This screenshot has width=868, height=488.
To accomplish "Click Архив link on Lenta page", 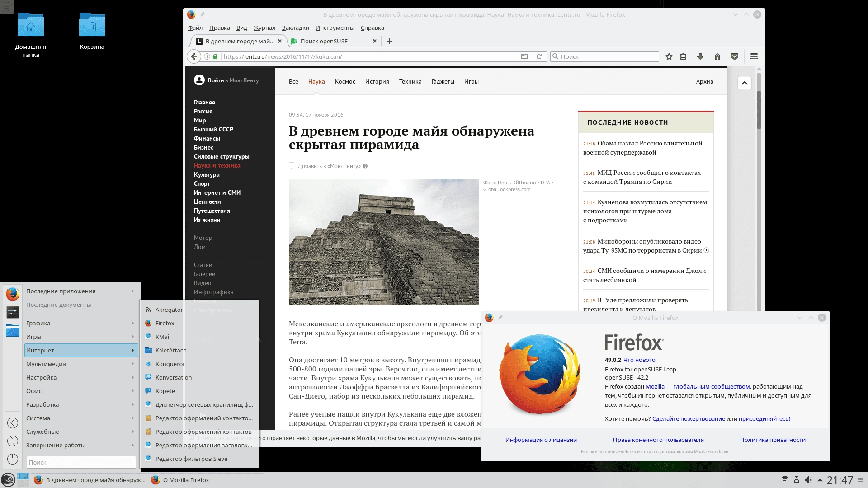I will (x=704, y=82).
